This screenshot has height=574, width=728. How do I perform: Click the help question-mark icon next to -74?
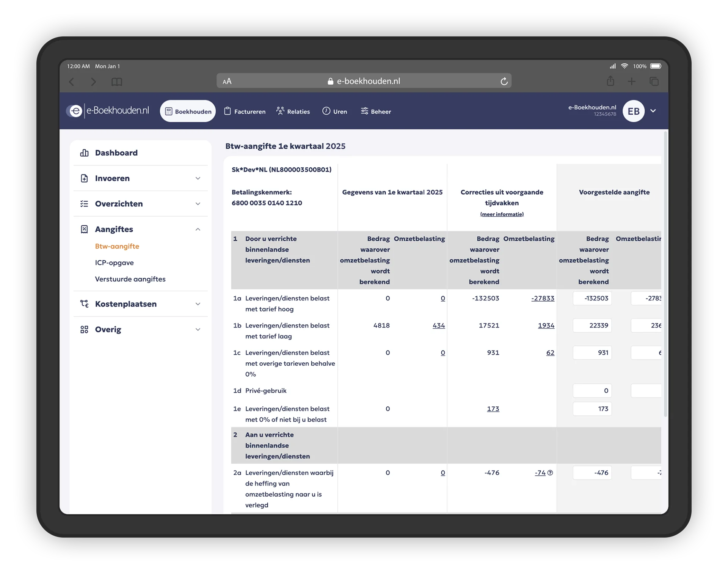(x=550, y=473)
